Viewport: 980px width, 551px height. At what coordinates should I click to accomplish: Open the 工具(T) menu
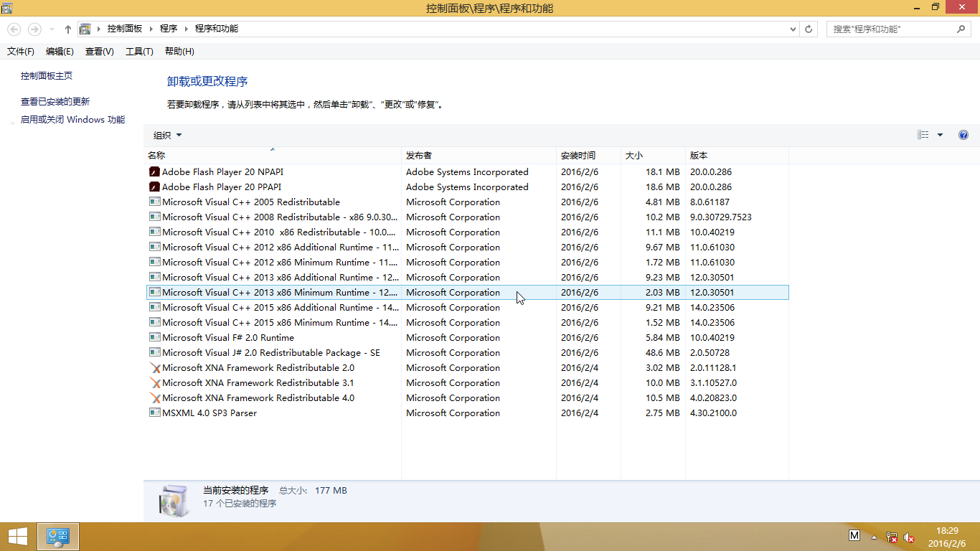point(139,52)
